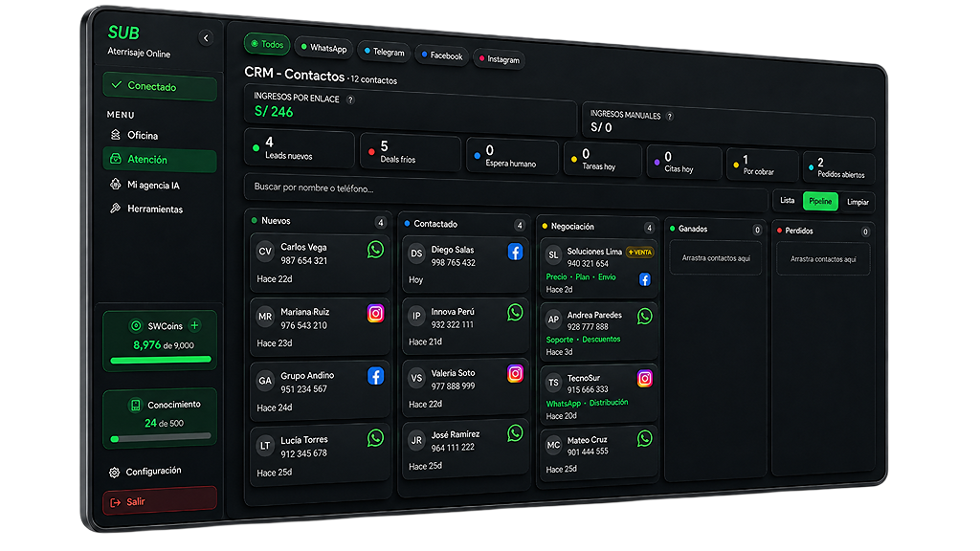Click the Pedidos abiertos stat card
The height and width of the screenshot is (551, 980).
838,167
